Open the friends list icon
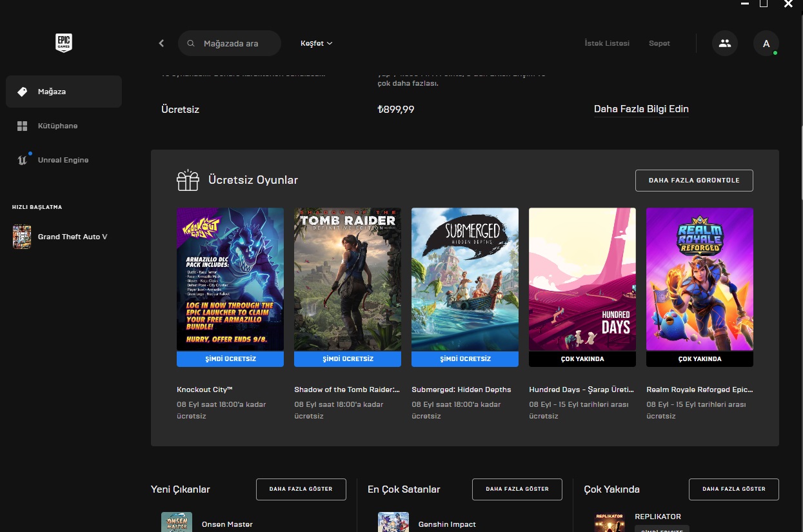The width and height of the screenshot is (803, 532). [x=725, y=43]
